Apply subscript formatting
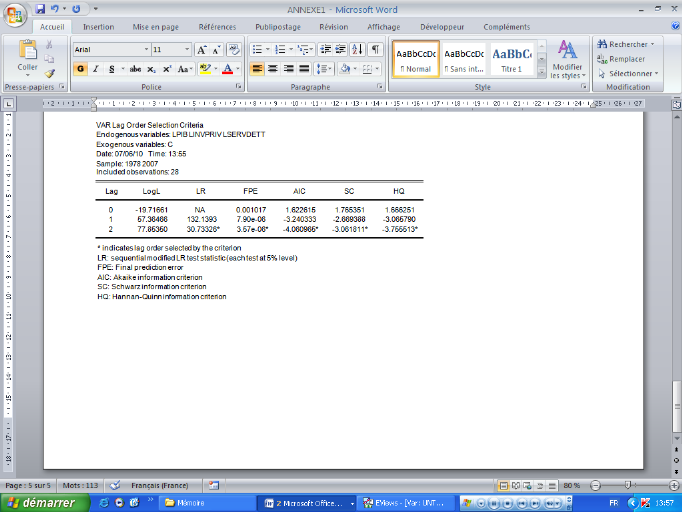The height and width of the screenshot is (512, 682). [x=151, y=69]
